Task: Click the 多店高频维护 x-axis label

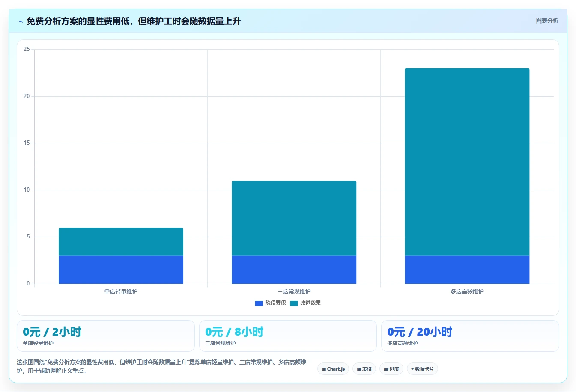Action: coord(467,291)
